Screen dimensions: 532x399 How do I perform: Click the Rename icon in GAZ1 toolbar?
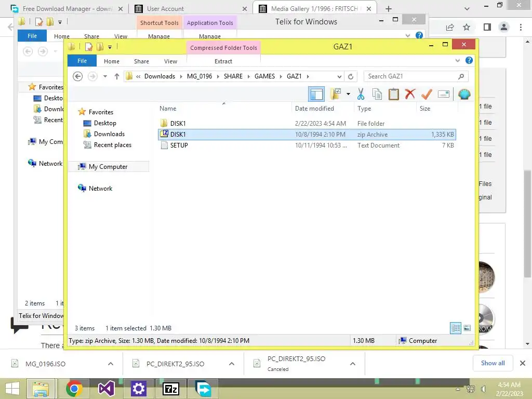click(x=444, y=94)
